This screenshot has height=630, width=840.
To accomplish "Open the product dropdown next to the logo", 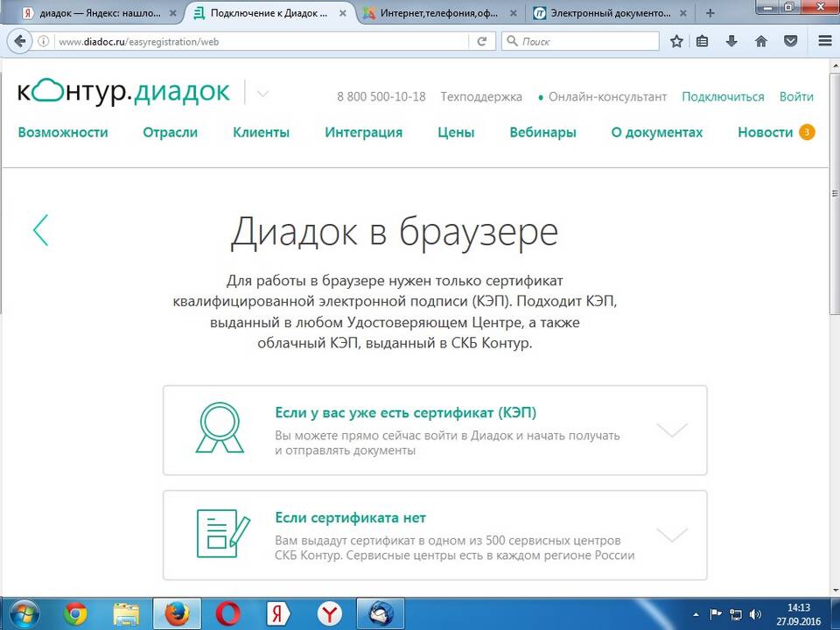I will pos(262,94).
